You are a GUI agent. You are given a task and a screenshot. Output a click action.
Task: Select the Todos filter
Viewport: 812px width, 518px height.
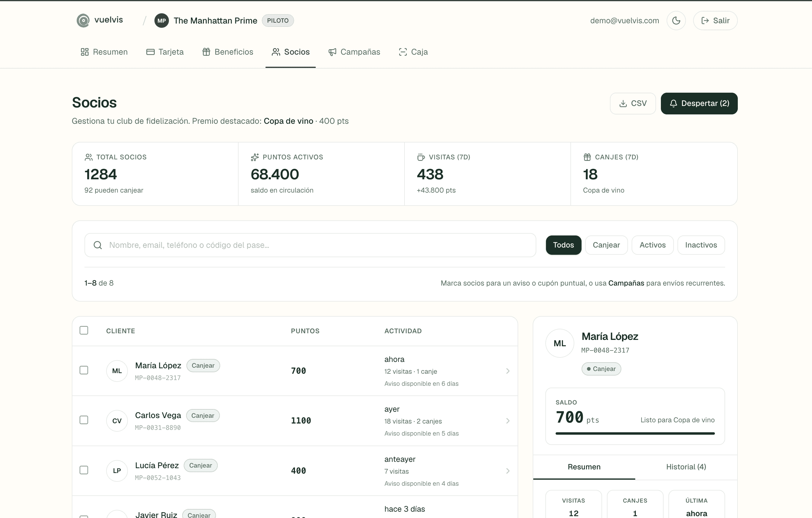563,245
